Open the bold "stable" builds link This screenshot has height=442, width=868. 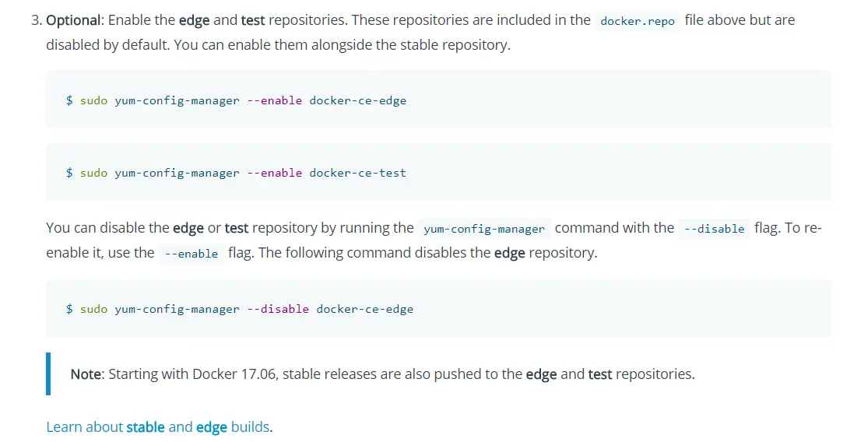(x=145, y=426)
